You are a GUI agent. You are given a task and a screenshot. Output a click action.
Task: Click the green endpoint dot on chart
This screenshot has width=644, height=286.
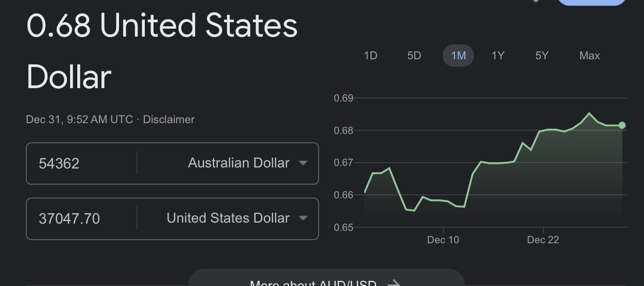click(622, 125)
